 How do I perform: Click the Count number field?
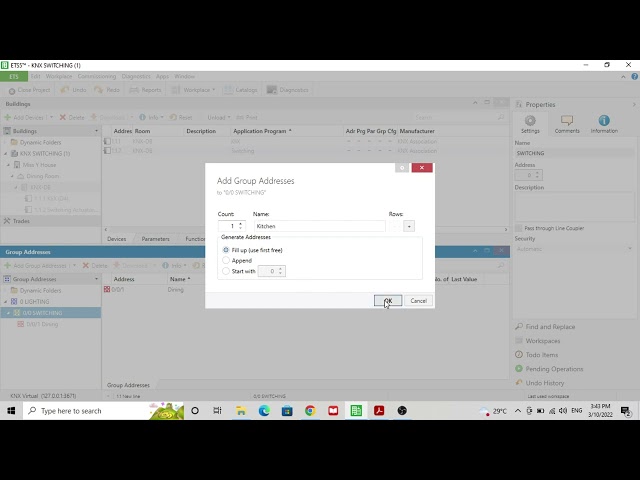pos(231,226)
